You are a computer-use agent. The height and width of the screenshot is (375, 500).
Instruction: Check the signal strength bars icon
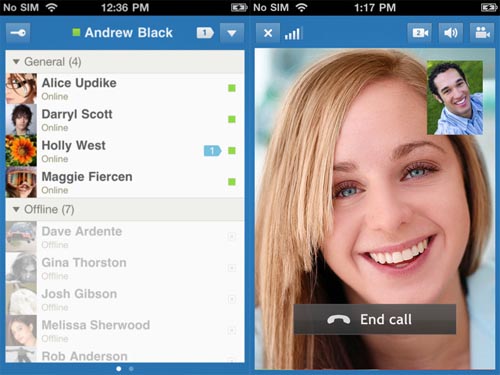(293, 34)
